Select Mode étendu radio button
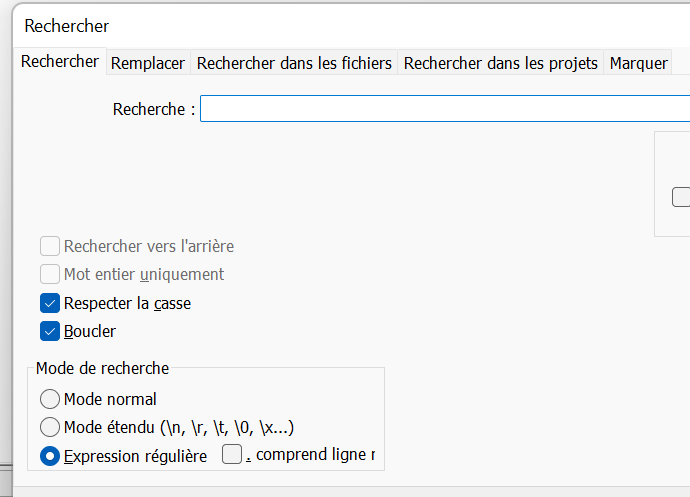Screen dimensions: 690x497 pos(50,428)
